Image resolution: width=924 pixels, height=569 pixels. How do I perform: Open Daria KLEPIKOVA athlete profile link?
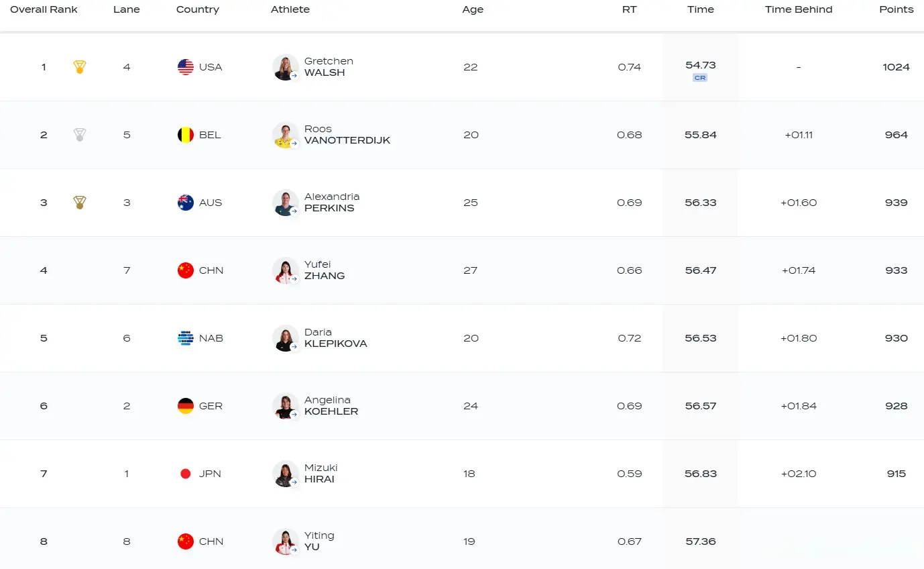click(335, 338)
